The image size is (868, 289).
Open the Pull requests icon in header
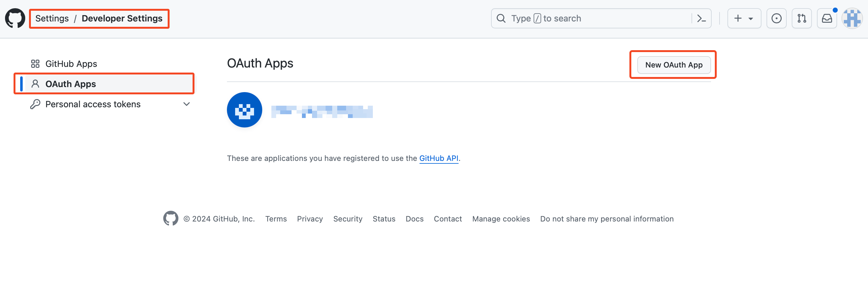click(x=801, y=18)
